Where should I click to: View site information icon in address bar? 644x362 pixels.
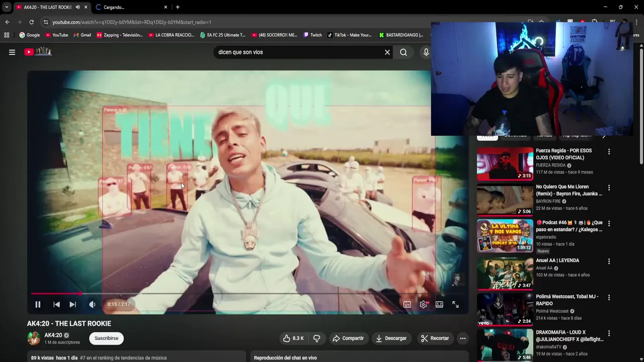tap(46, 22)
